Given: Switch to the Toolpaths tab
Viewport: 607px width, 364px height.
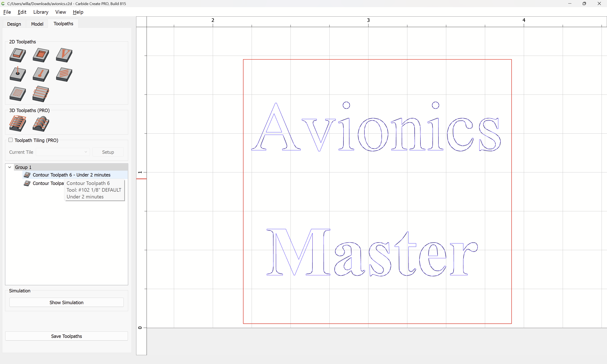Looking at the screenshot, I should click(x=63, y=24).
